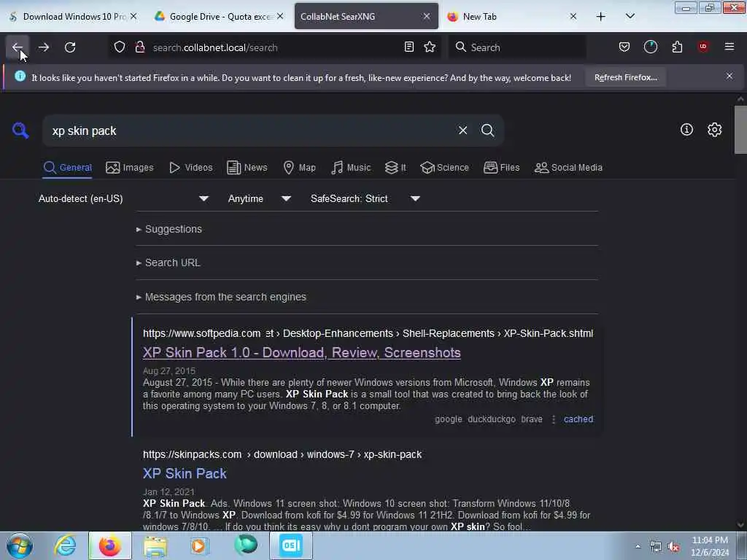Click the Refresh Firefox button
The height and width of the screenshot is (560, 747).
coord(625,77)
